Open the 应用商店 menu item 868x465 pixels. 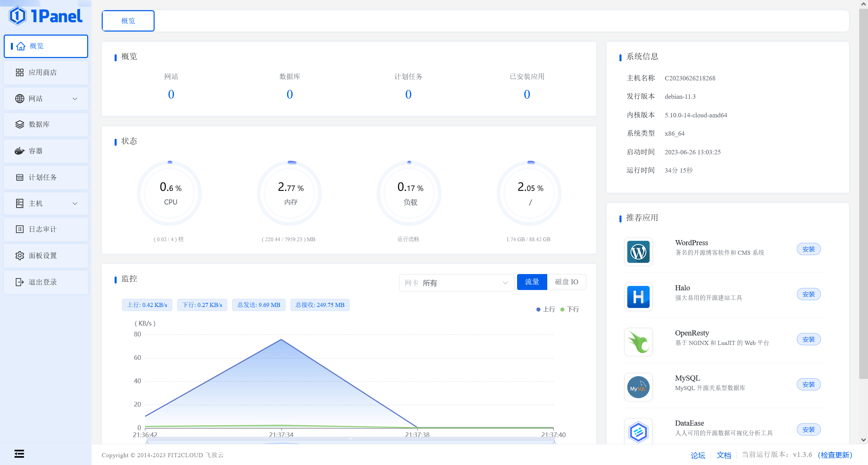coord(46,73)
